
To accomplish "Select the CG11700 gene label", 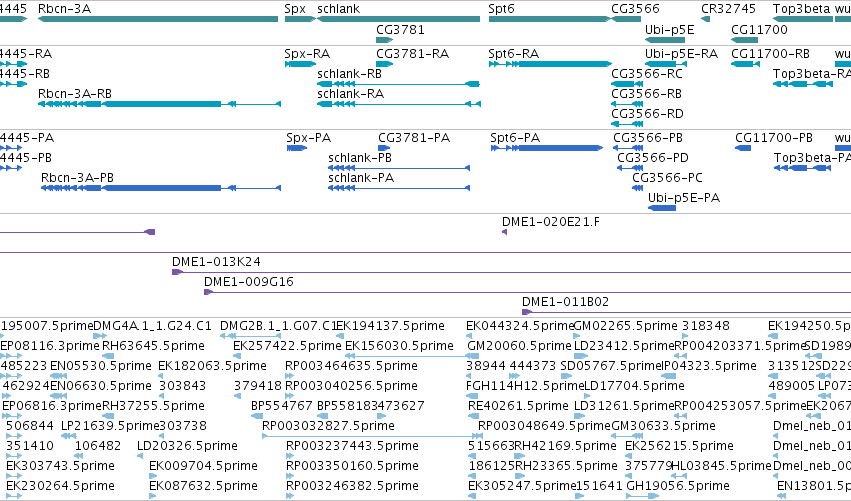I will pyautogui.click(x=759, y=30).
